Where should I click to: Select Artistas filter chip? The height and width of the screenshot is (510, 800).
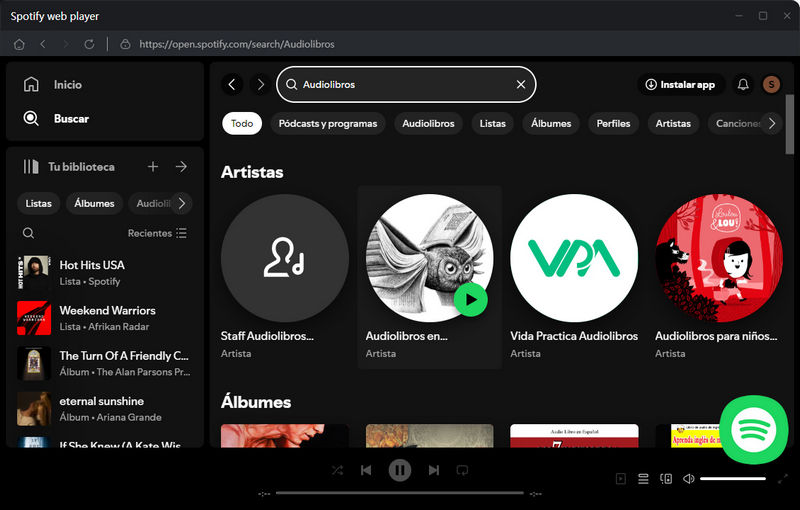pos(673,123)
